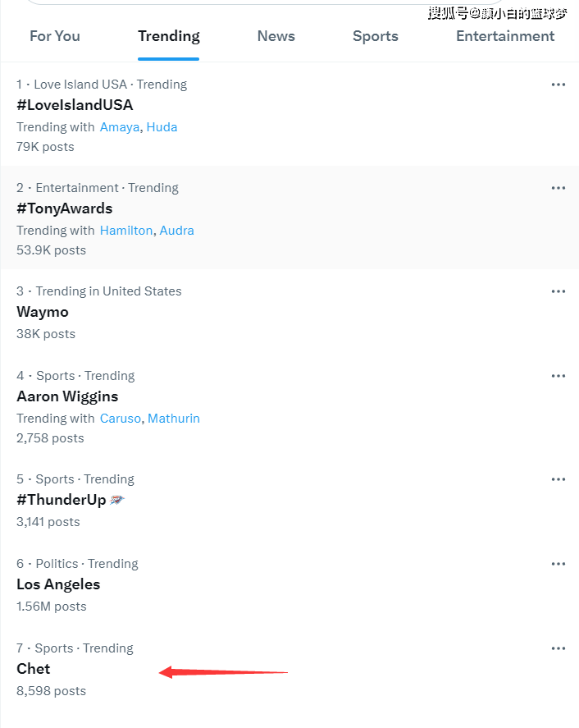Open the Mathurin trending link
This screenshot has height=728, width=579.
174,419
